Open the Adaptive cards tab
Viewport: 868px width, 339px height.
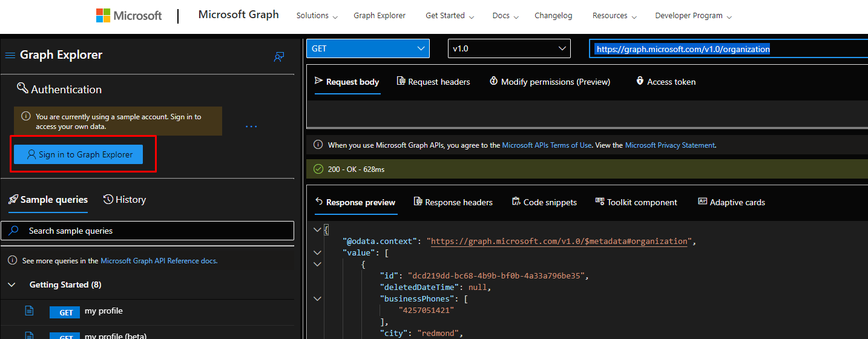pyautogui.click(x=731, y=202)
